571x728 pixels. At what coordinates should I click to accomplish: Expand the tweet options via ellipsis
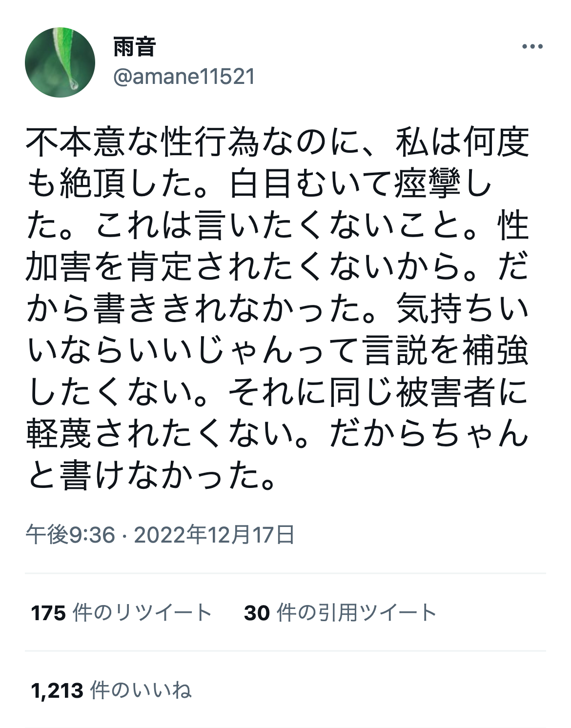coord(532,47)
